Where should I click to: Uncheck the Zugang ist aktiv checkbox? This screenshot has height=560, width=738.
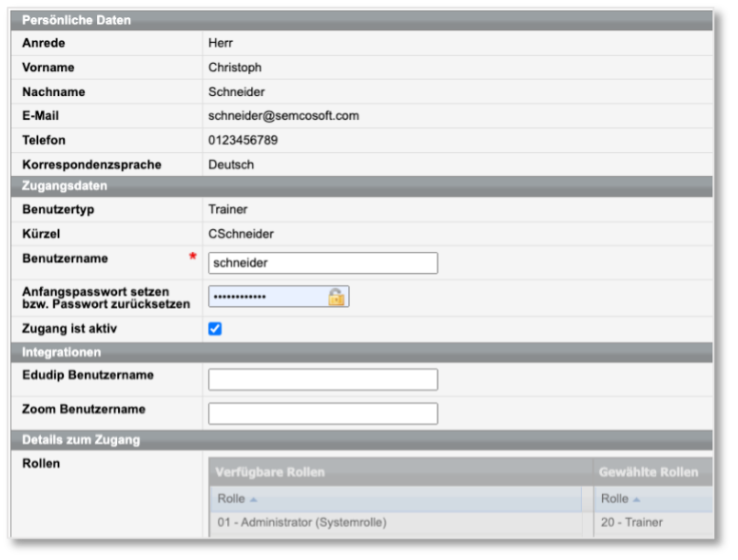click(215, 329)
